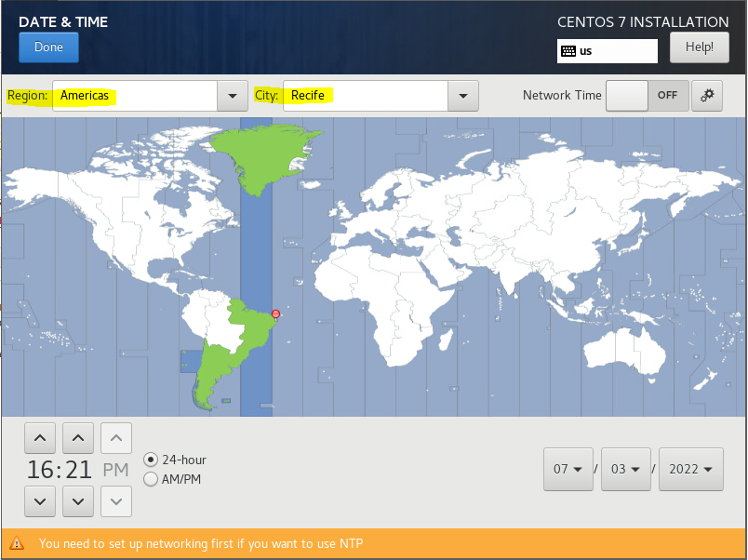Select the 24-hour radio button
Image resolution: width=748 pixels, height=560 pixels.
click(x=151, y=460)
